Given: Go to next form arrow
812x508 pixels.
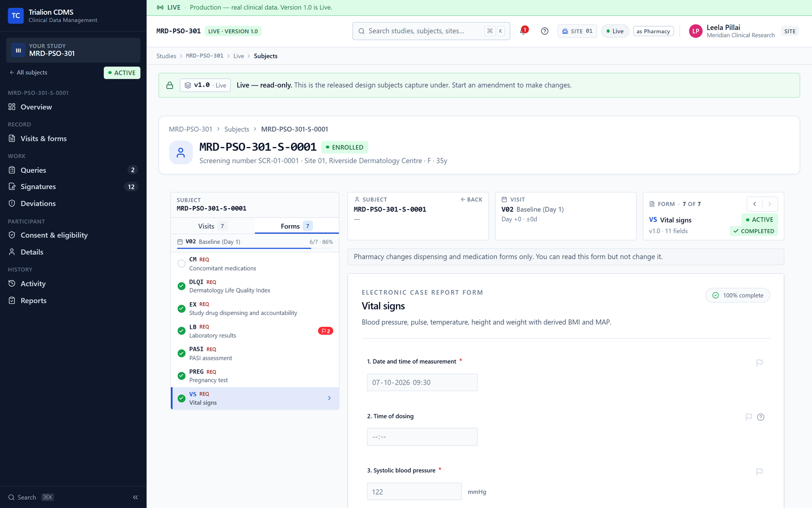Looking at the screenshot, I should pos(770,204).
